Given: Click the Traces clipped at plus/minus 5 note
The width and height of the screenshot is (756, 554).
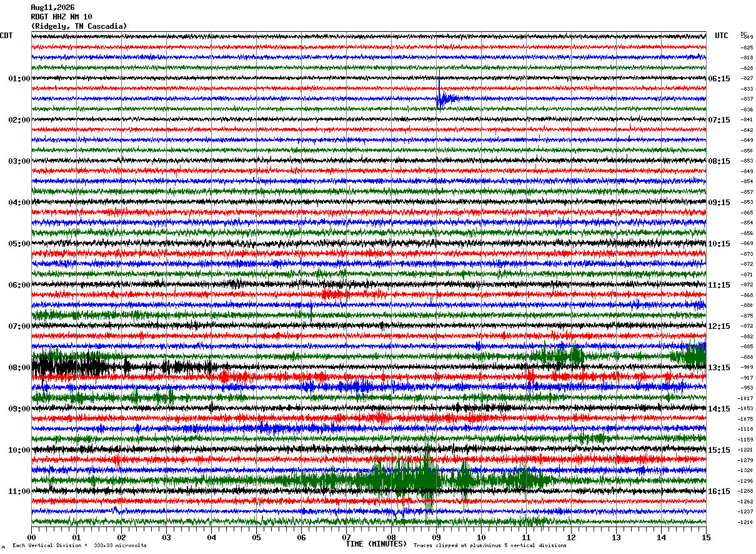Looking at the screenshot, I should coord(490,546).
